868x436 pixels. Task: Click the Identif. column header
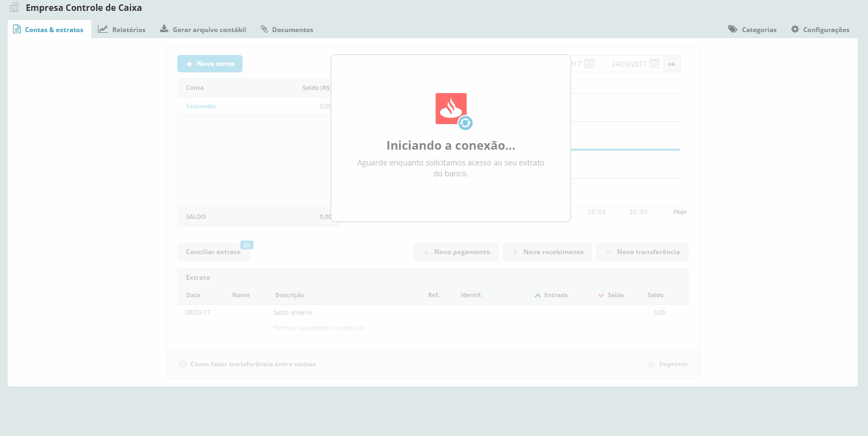472,295
